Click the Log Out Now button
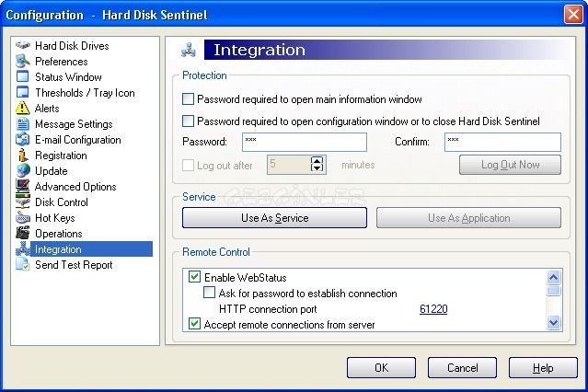 click(510, 165)
